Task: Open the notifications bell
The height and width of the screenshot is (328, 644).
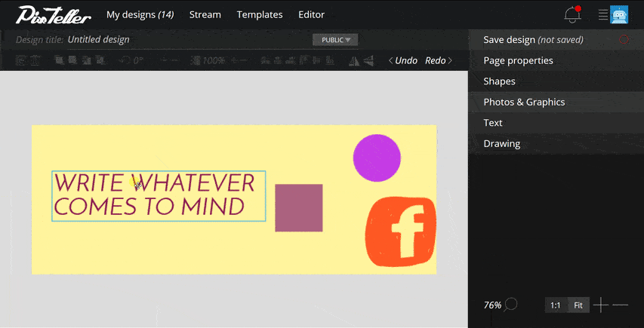Action: (572, 15)
